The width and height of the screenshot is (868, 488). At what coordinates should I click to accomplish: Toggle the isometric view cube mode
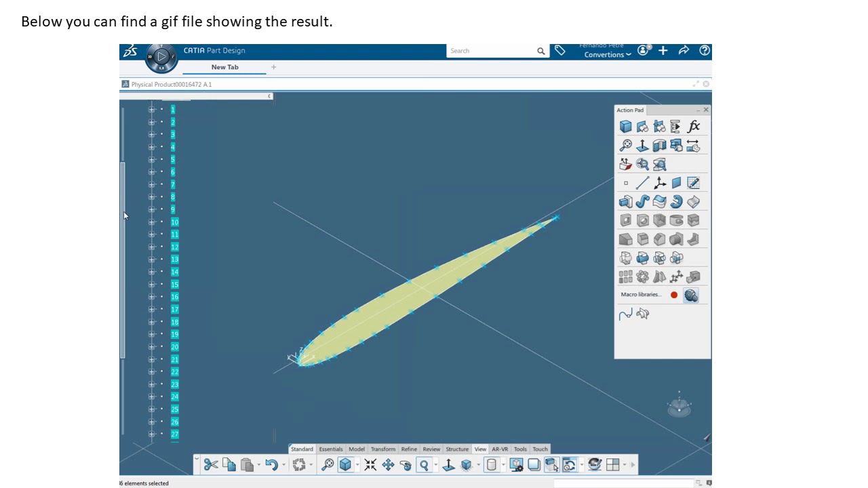pyautogui.click(x=345, y=464)
